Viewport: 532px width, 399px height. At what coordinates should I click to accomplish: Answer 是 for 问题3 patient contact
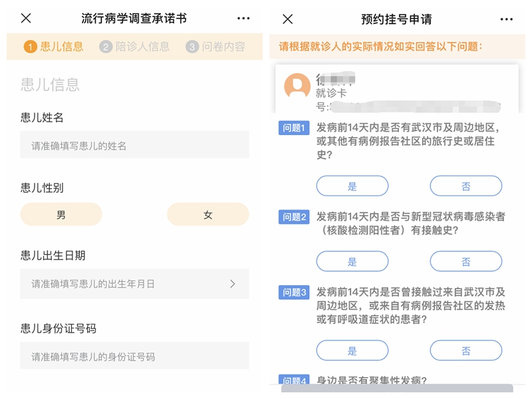click(x=352, y=350)
